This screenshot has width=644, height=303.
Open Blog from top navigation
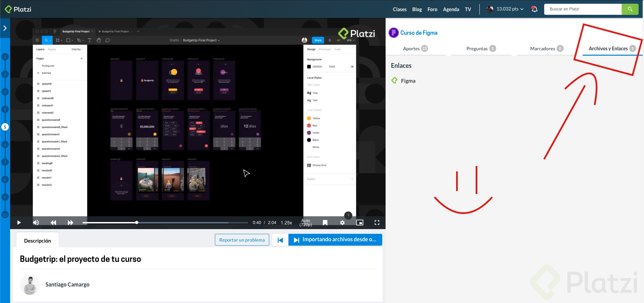[417, 9]
